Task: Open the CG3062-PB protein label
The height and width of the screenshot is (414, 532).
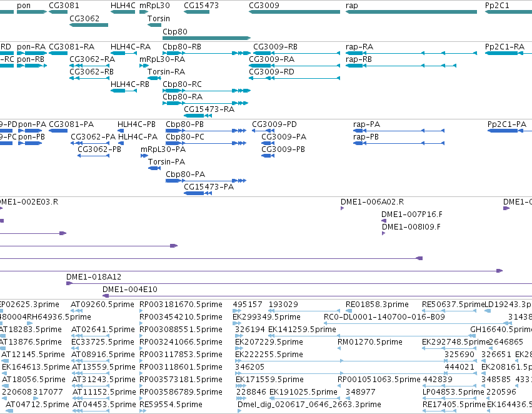Action: [x=99, y=149]
